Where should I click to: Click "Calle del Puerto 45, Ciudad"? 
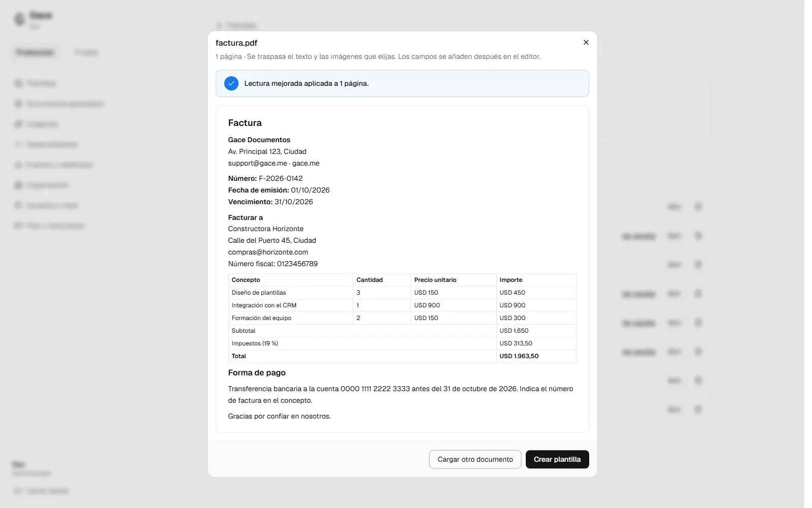coord(272,240)
